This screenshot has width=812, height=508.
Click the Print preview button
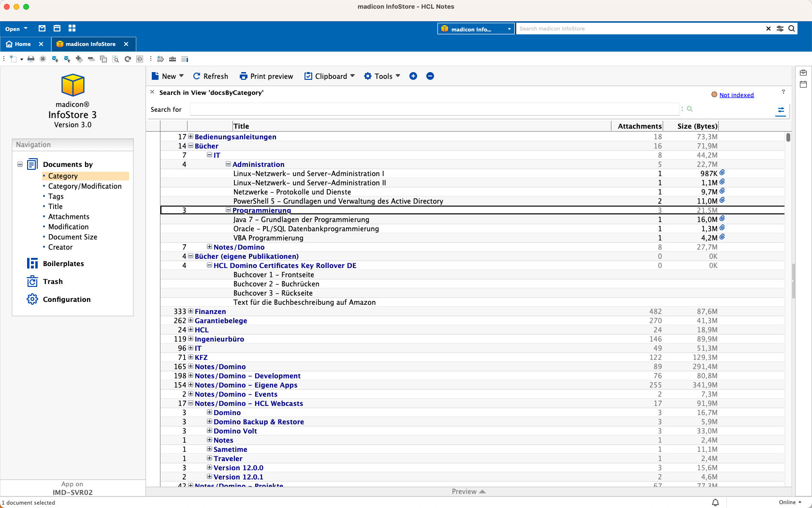(x=266, y=76)
